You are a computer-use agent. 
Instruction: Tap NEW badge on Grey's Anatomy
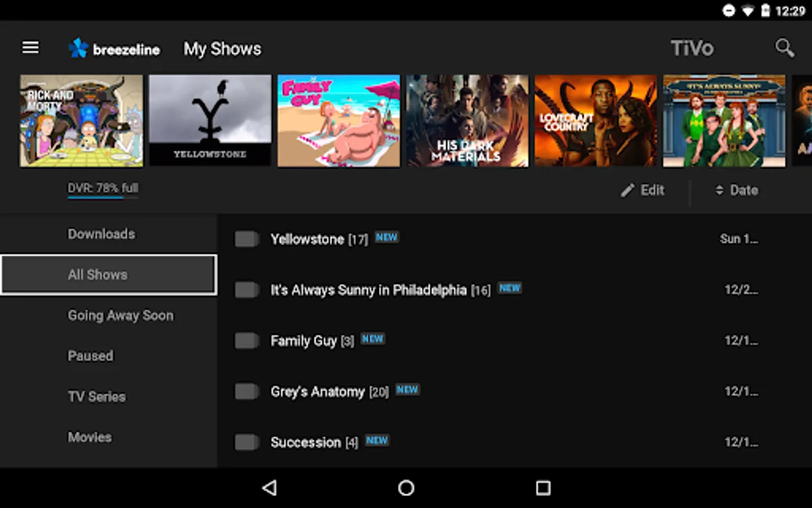407,389
